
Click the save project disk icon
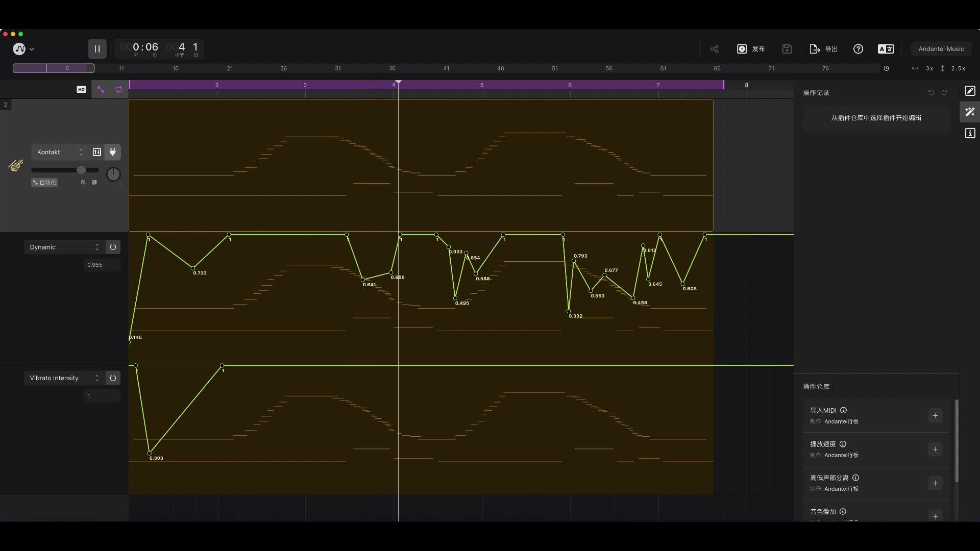787,49
